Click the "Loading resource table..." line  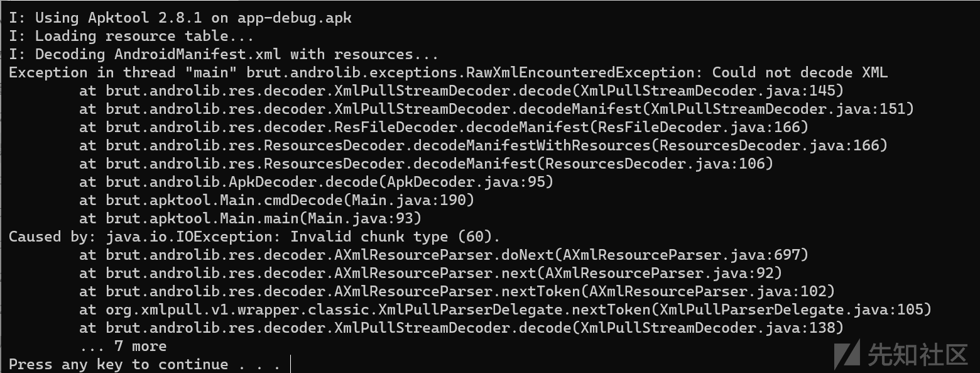point(131,36)
